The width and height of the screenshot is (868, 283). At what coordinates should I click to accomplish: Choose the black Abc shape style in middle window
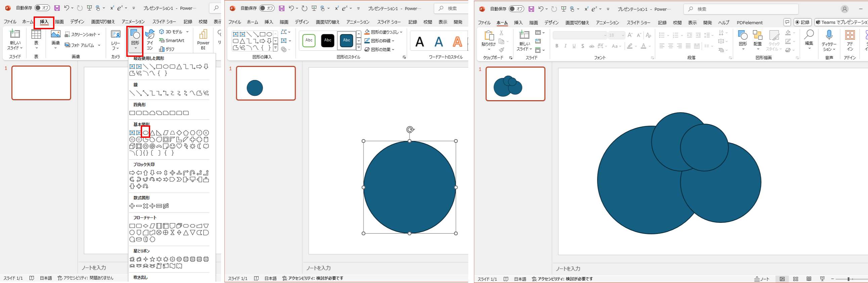click(x=328, y=40)
